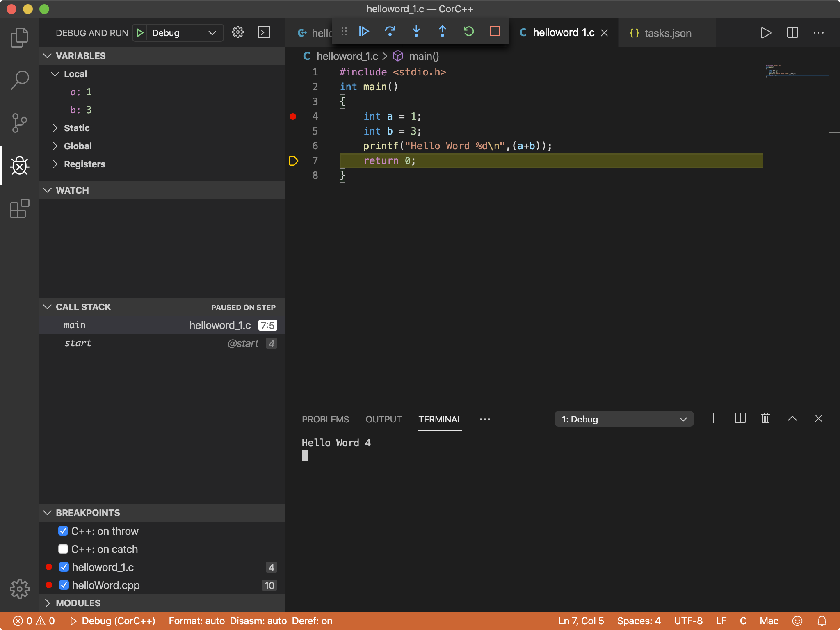Screen dimensions: 840x630
Task: Uncheck the helloword_1.c breakpoint
Action: (x=64, y=567)
